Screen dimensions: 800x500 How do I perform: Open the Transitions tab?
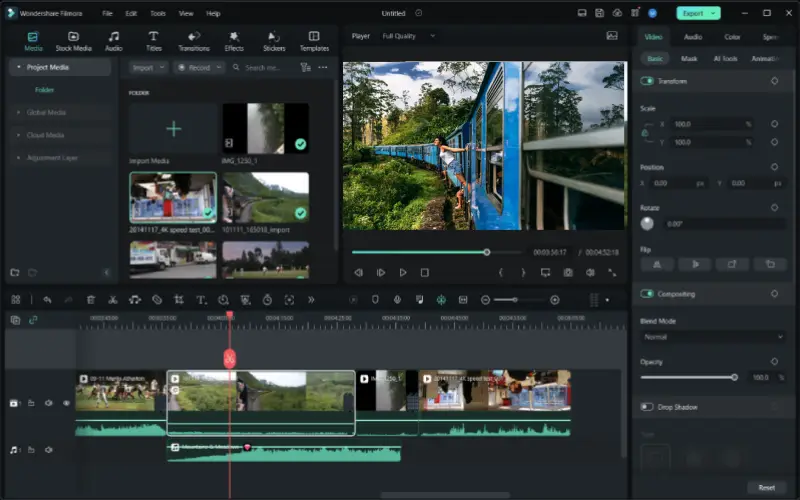[194, 41]
